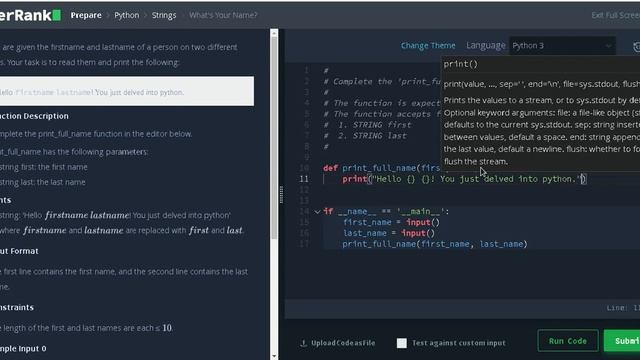This screenshot has width=640, height=360.
Task: Click the scrollbar down arrow
Action: click(x=274, y=356)
